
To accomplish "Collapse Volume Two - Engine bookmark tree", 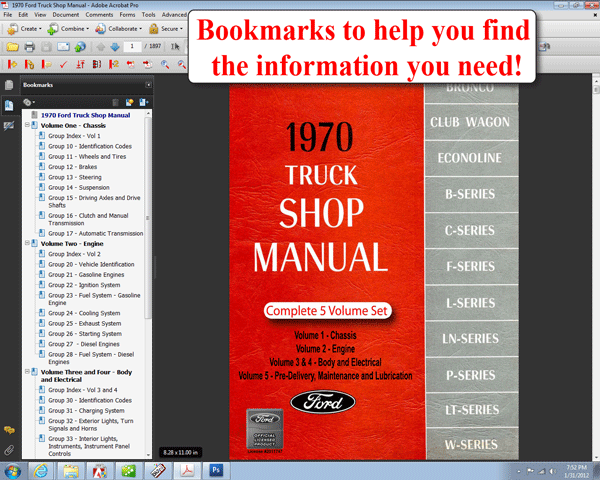I will 27,243.
